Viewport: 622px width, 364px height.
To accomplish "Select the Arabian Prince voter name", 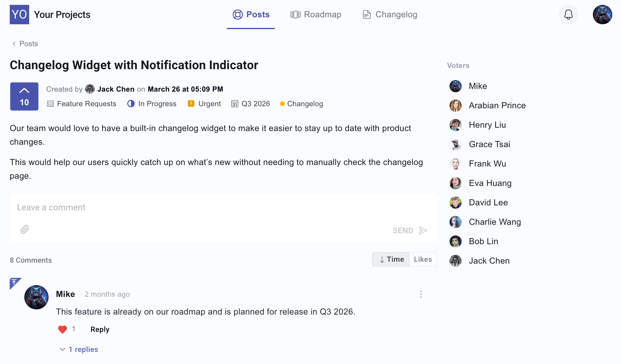I will point(497,106).
